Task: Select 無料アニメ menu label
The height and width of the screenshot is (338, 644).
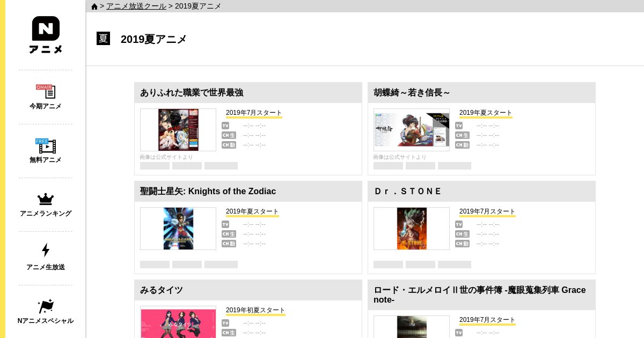Action: point(46,160)
